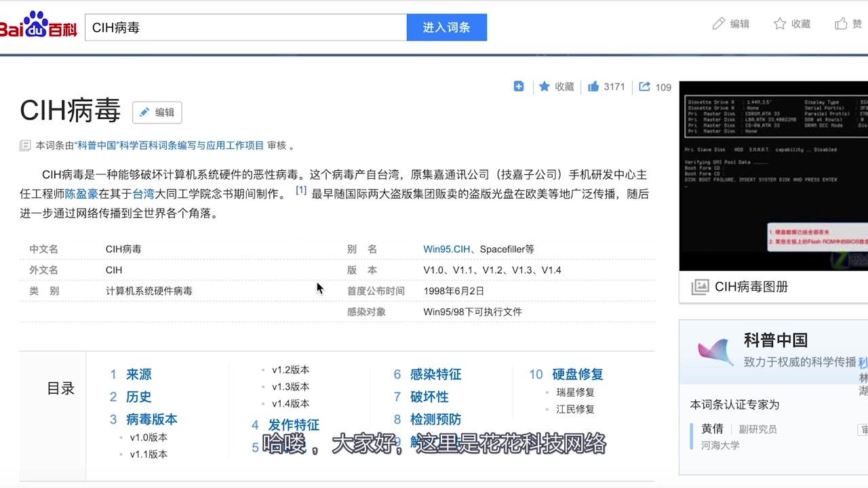This screenshot has height=488, width=868.
Task: Click expert name 黄倩
Action: pyautogui.click(x=712, y=428)
